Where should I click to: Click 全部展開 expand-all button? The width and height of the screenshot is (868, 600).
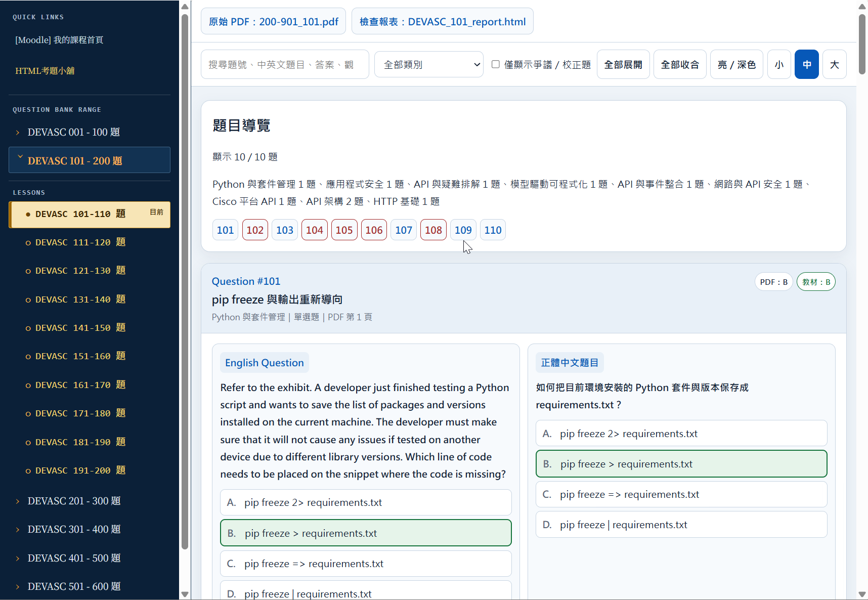(623, 64)
